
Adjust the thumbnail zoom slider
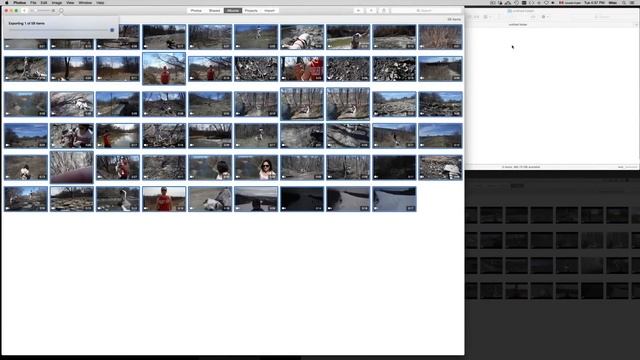pyautogui.click(x=44, y=11)
